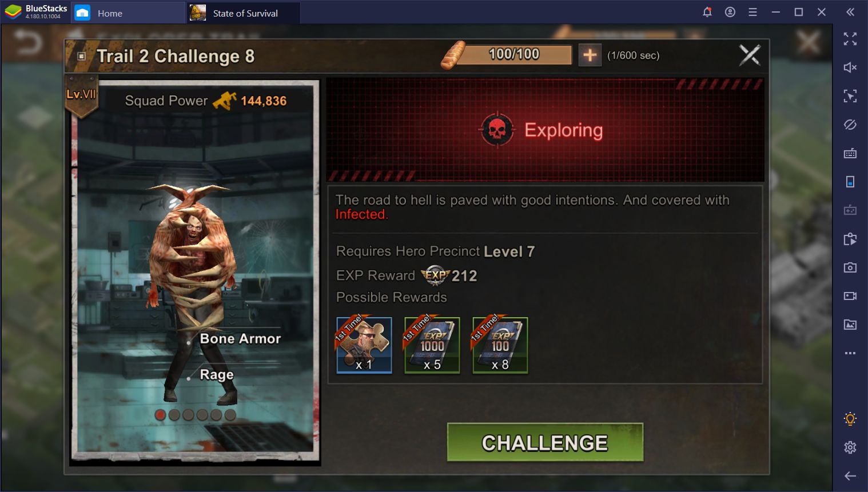Open the media manager gallery icon
Screen dimensions: 868x492
coord(850,325)
